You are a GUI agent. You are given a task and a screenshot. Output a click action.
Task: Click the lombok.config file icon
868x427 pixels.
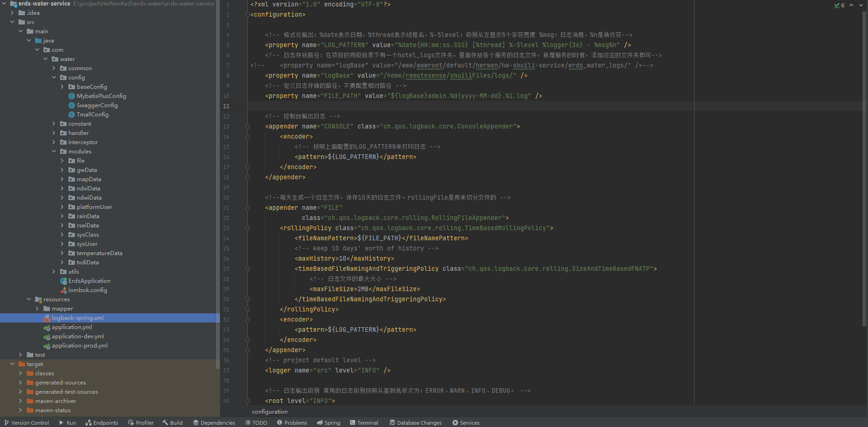[x=63, y=290]
